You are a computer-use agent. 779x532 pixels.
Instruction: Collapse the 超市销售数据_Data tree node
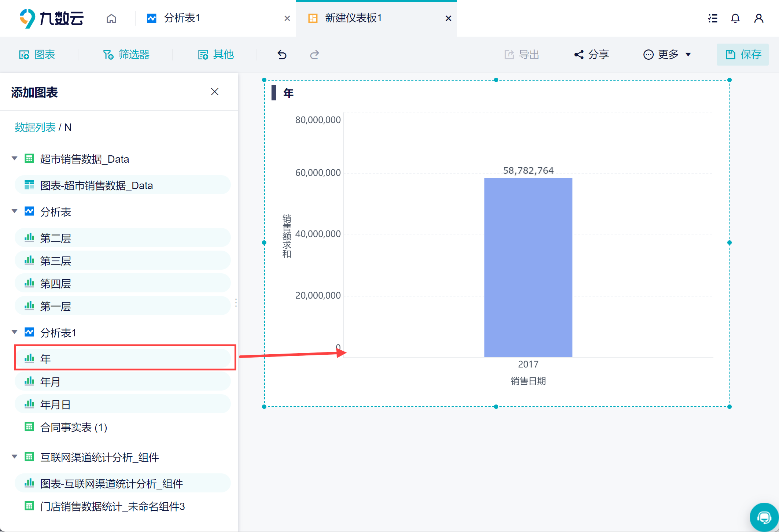coord(15,158)
